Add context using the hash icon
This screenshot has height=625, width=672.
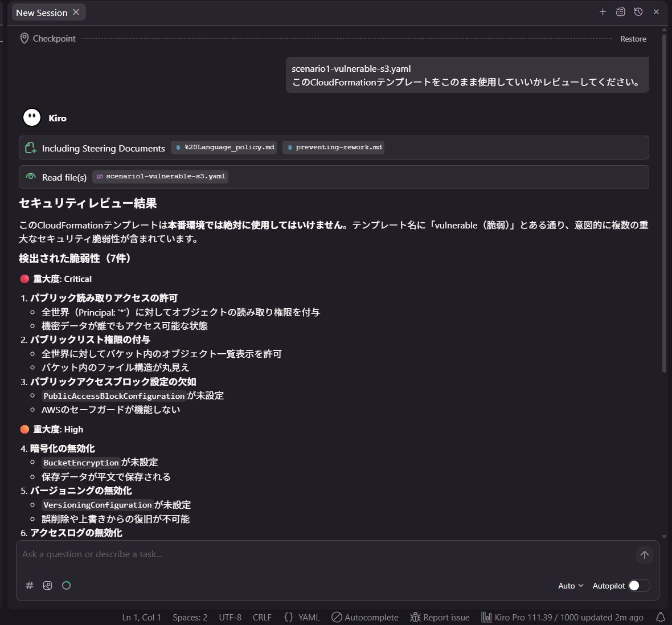point(29,585)
